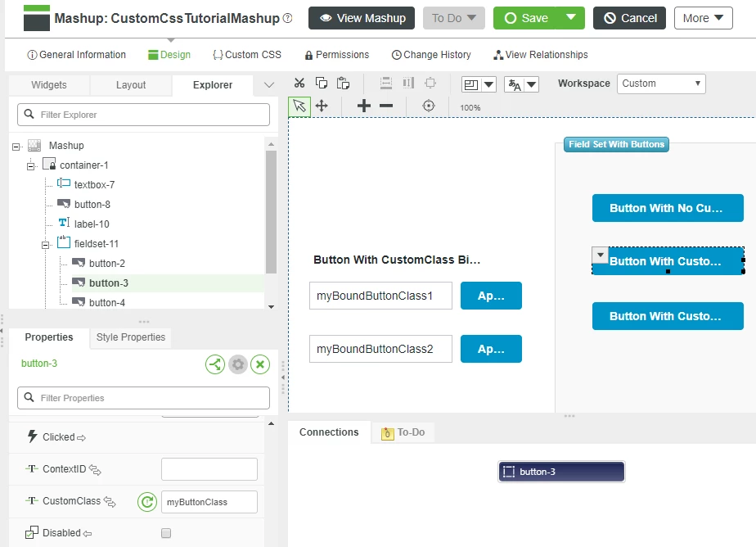This screenshot has height=547, width=756.
Task: Click the Filter Explorer search field
Action: [x=144, y=115]
